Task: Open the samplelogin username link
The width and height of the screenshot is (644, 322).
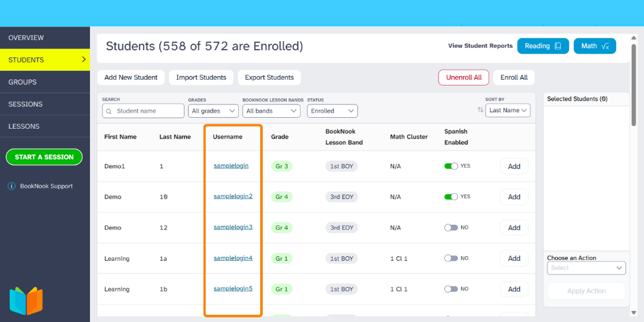Action: pyautogui.click(x=231, y=166)
